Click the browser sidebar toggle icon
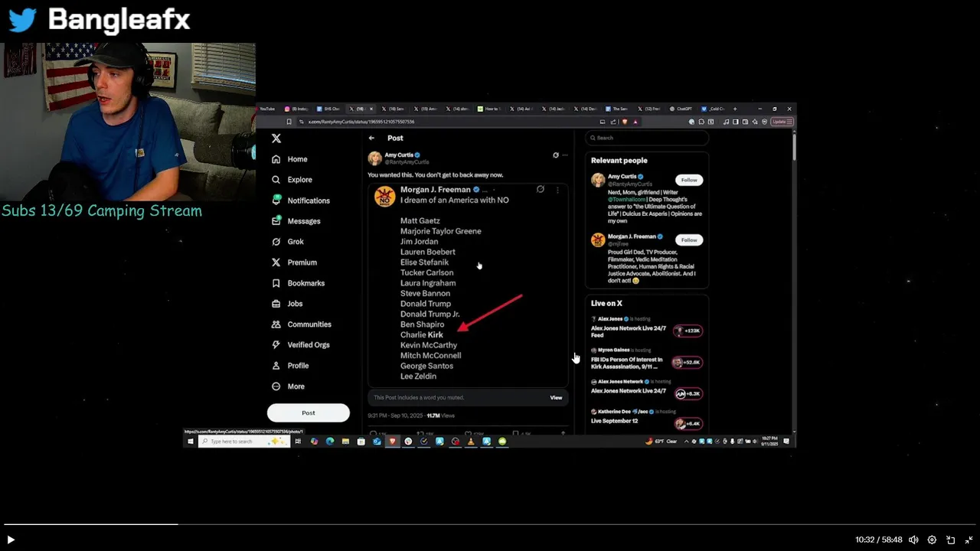 [x=735, y=122]
